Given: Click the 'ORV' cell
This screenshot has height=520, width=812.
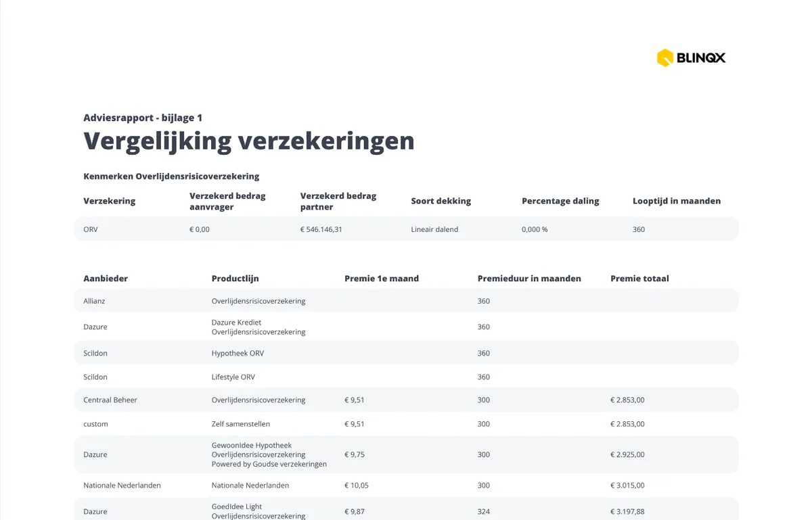Looking at the screenshot, I should coord(91,229).
